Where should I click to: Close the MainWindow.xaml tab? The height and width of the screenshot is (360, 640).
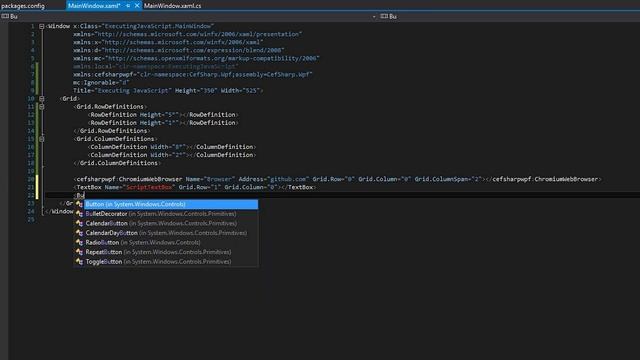(x=137, y=6)
